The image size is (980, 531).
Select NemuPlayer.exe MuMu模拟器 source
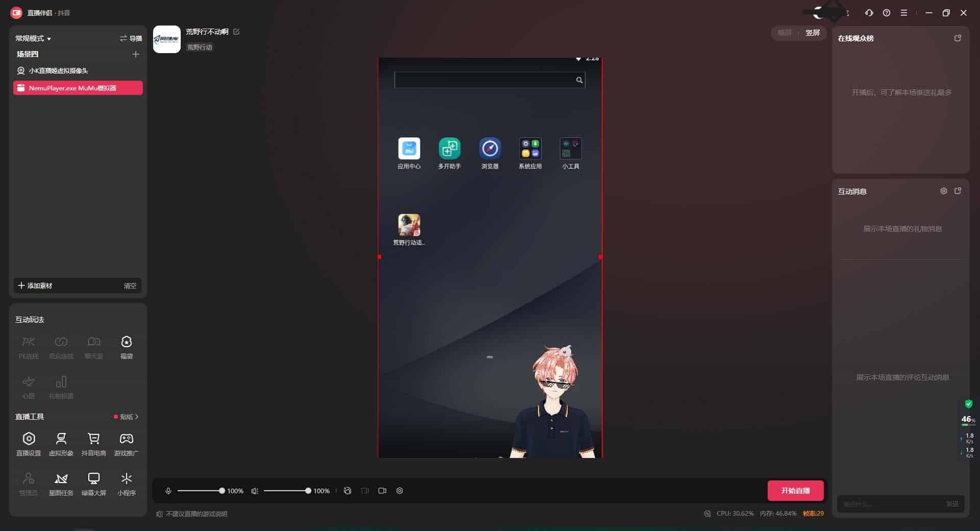[78, 88]
